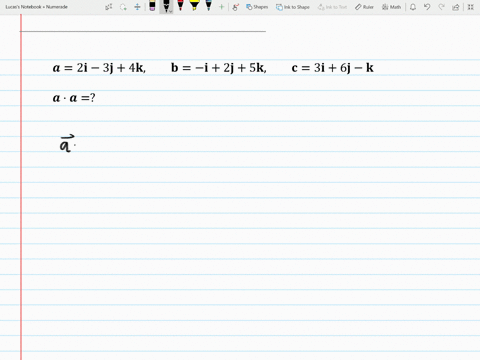
Task: Open the Math assistant
Action: tap(391, 7)
